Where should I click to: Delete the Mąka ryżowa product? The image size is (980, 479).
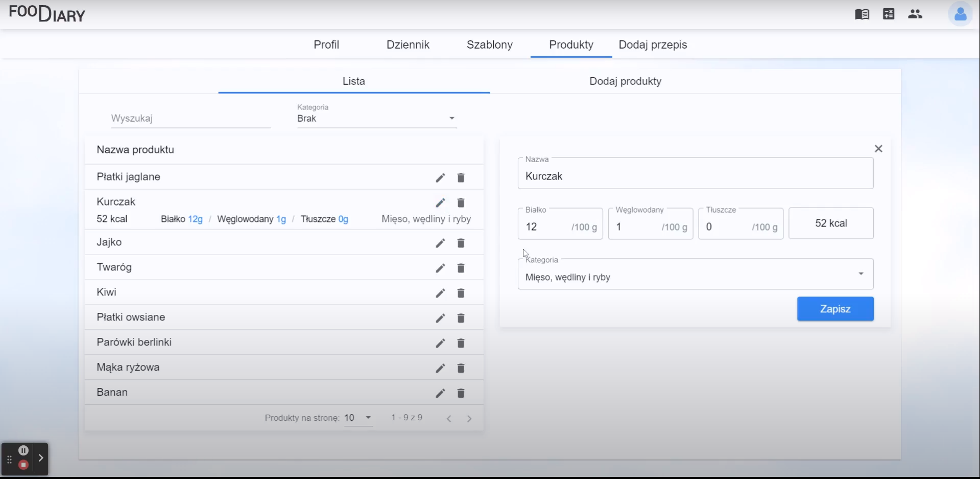[x=461, y=368]
